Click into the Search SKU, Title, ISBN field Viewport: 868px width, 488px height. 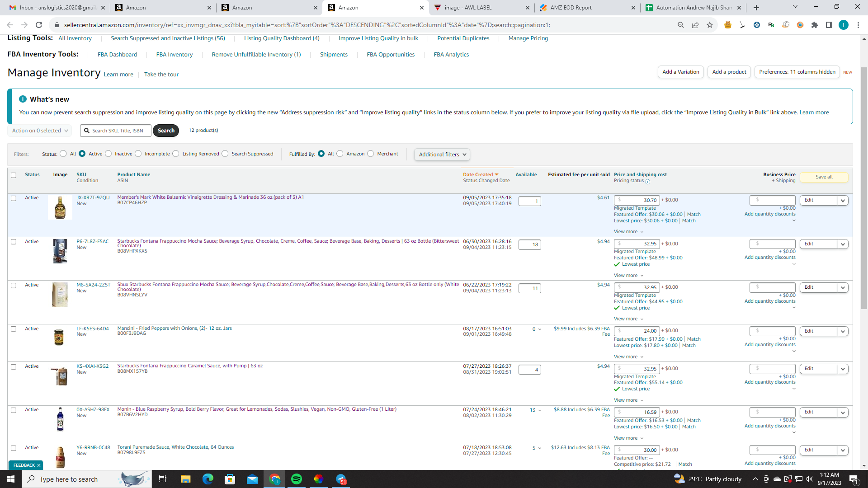[116, 131]
